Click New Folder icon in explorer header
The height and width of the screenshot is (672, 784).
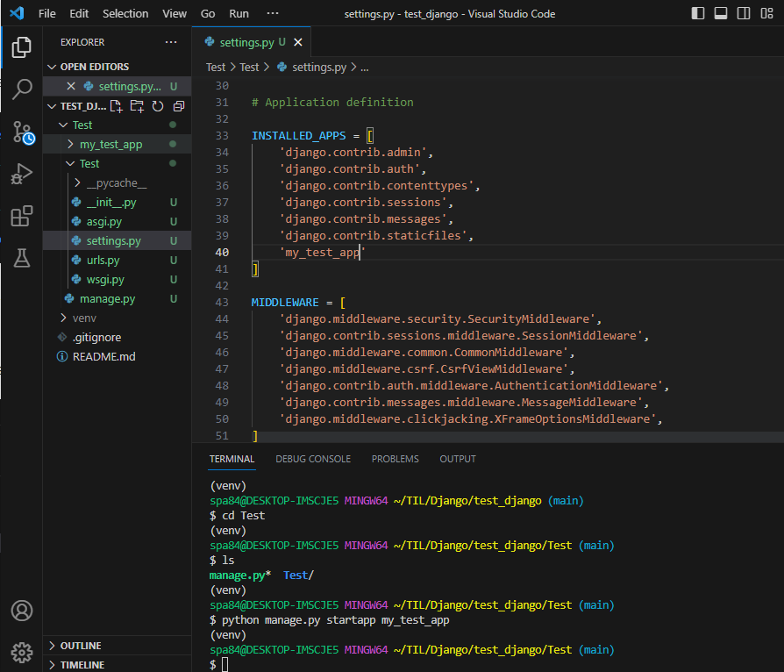pyautogui.click(x=137, y=106)
